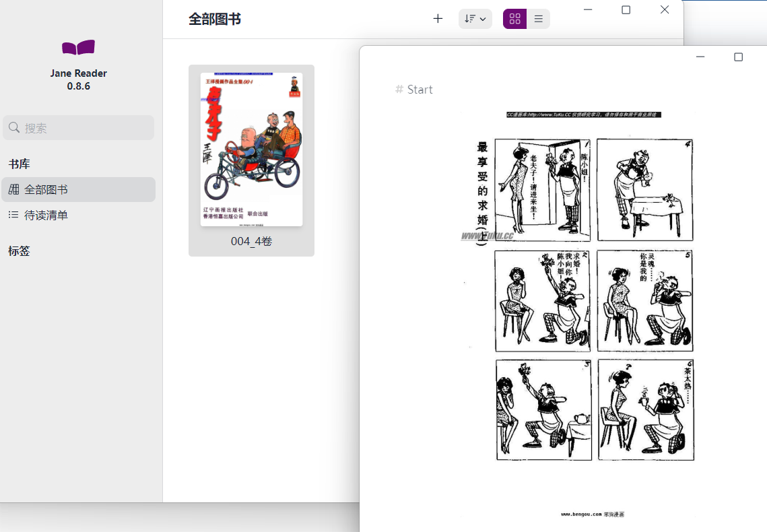Click the 书库 section heading
Viewport: 767px width, 532px height.
tap(19, 164)
